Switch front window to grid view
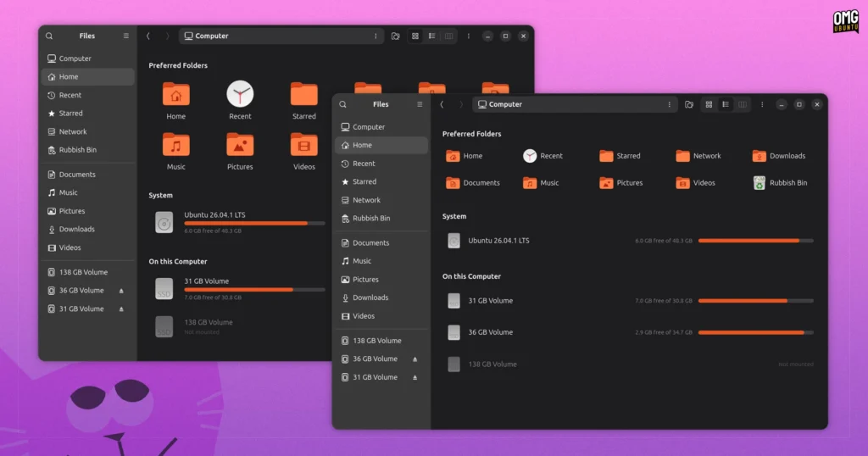The width and height of the screenshot is (868, 456). [x=709, y=104]
